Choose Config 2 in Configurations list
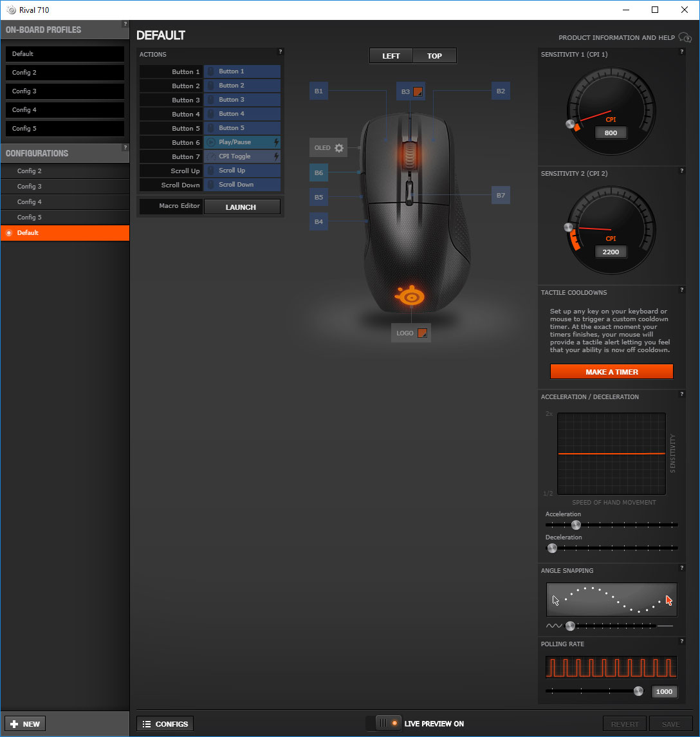 65,171
